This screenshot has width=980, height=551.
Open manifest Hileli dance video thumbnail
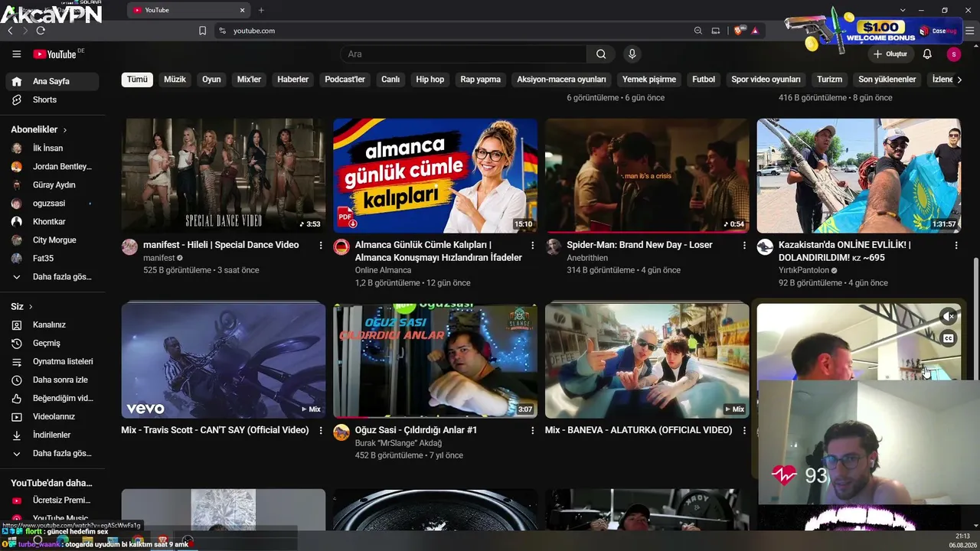(224, 175)
